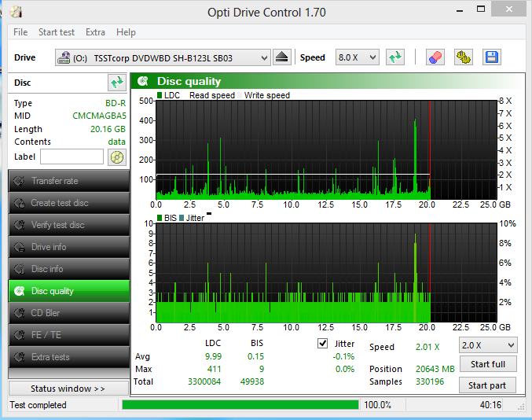Open the File menu
This screenshot has height=420, width=532.
(20, 32)
